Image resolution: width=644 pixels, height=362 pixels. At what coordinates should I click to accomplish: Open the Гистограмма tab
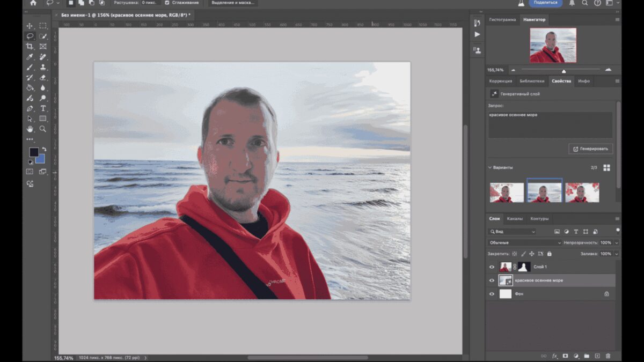(x=502, y=20)
